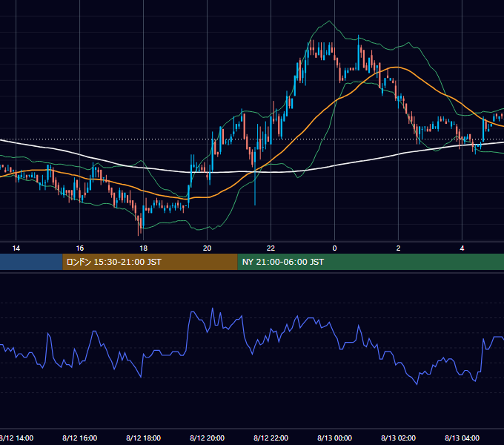The image size is (504, 445).
Task: Click the blue session band before London
Action: pyautogui.click(x=31, y=262)
